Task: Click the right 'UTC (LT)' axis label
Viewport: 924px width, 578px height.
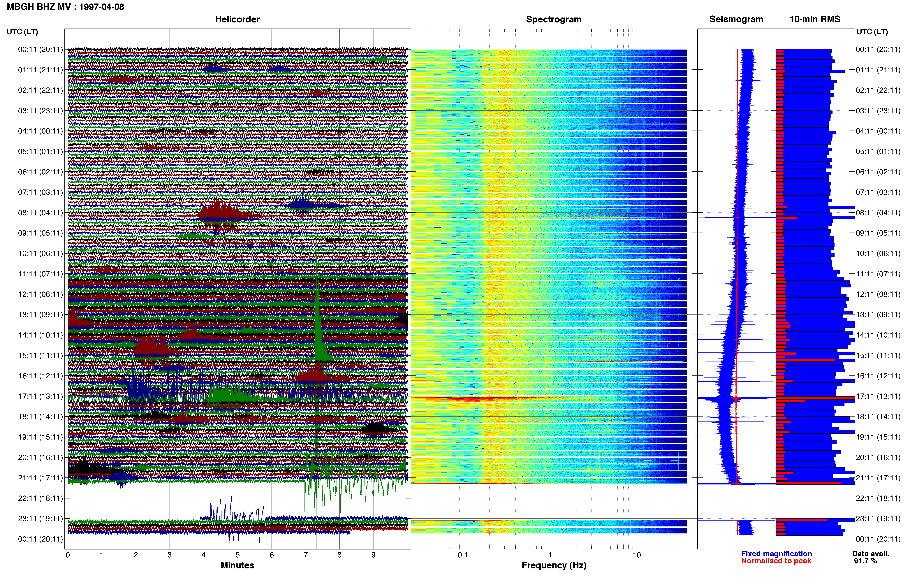Action: point(872,32)
